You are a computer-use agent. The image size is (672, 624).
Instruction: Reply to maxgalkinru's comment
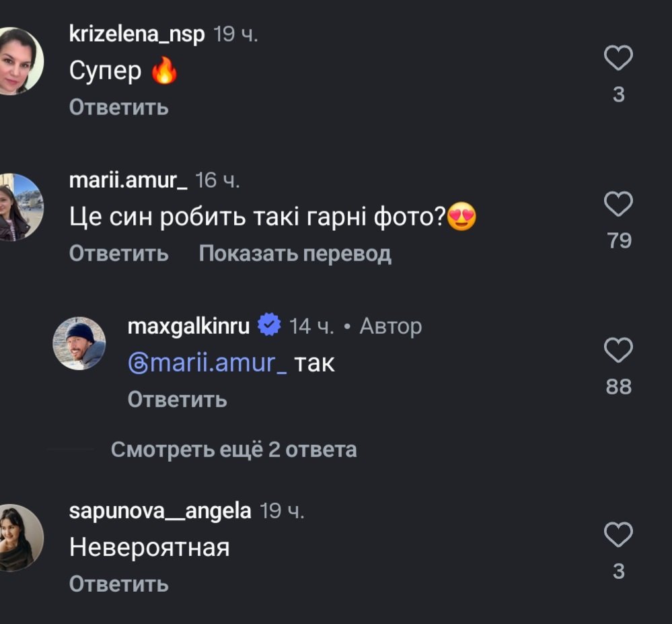(177, 400)
